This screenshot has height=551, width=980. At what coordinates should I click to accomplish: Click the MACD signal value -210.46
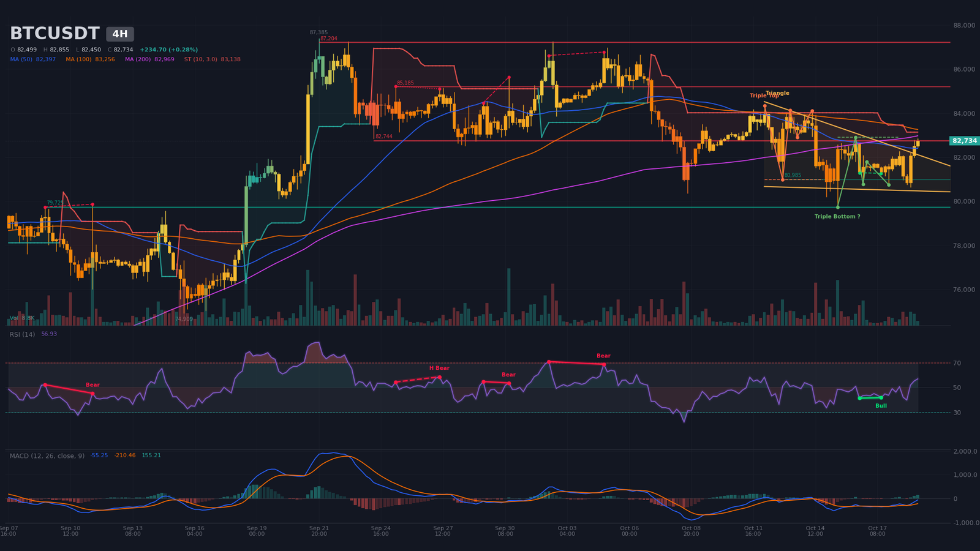125,455
